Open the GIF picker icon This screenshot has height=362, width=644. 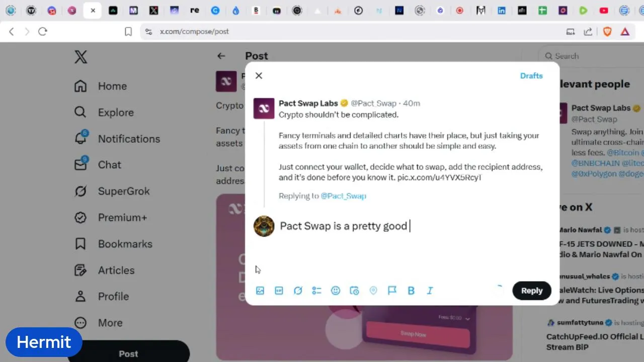[x=279, y=291]
